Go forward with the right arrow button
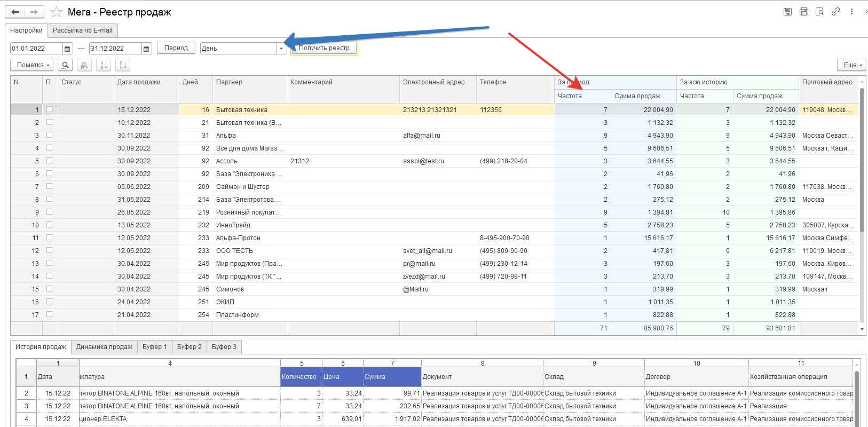Viewport: 868px width, 427px height. coord(34,12)
